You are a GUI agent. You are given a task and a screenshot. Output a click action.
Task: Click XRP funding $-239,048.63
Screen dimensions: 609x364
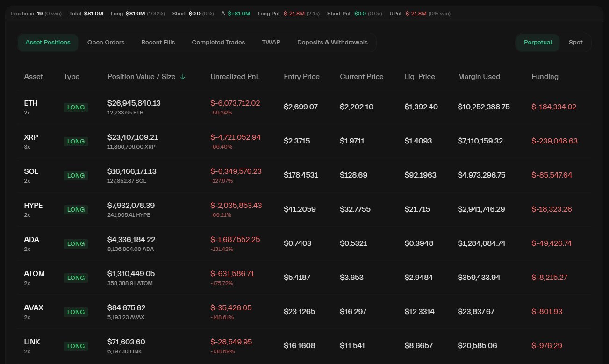tap(554, 141)
